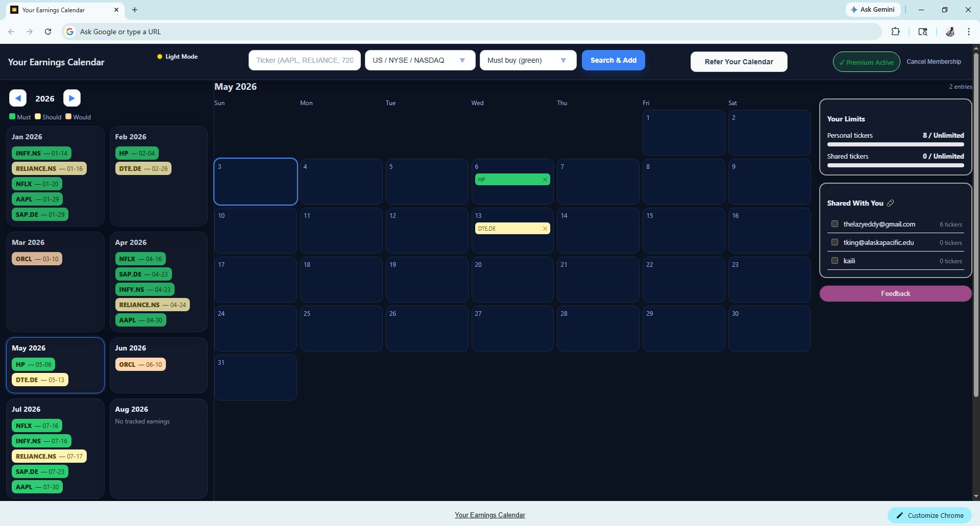Click Search & Add button
Screen dimensions: 980x526
click(x=614, y=60)
